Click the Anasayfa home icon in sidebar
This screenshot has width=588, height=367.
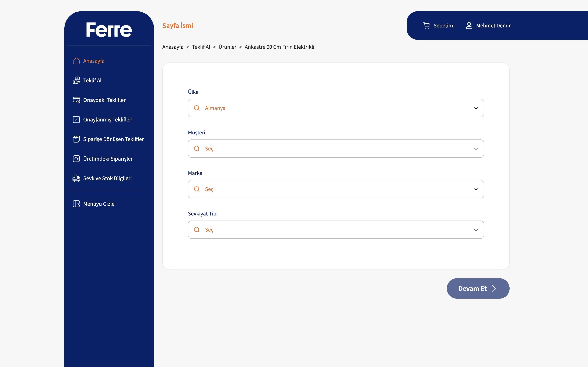pos(76,61)
